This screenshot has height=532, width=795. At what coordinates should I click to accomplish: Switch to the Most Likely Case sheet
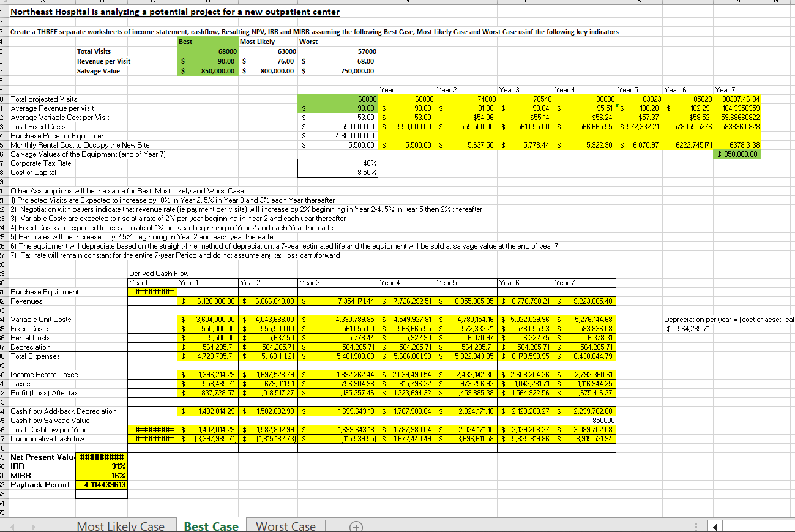(x=121, y=526)
